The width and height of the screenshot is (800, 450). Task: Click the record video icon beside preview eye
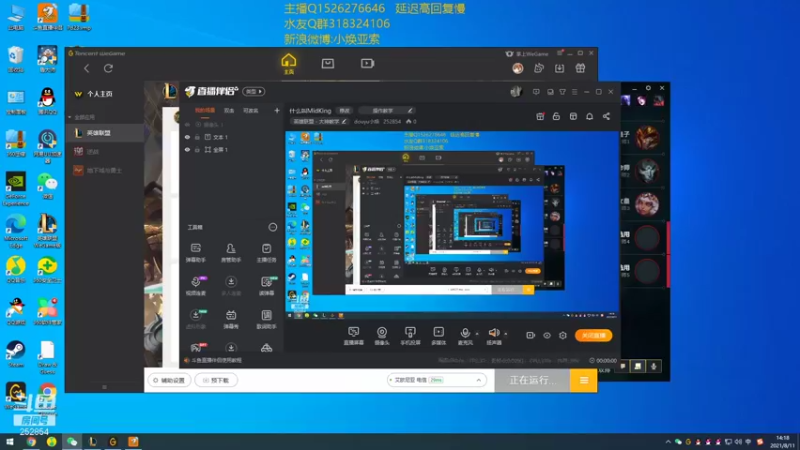point(531,336)
